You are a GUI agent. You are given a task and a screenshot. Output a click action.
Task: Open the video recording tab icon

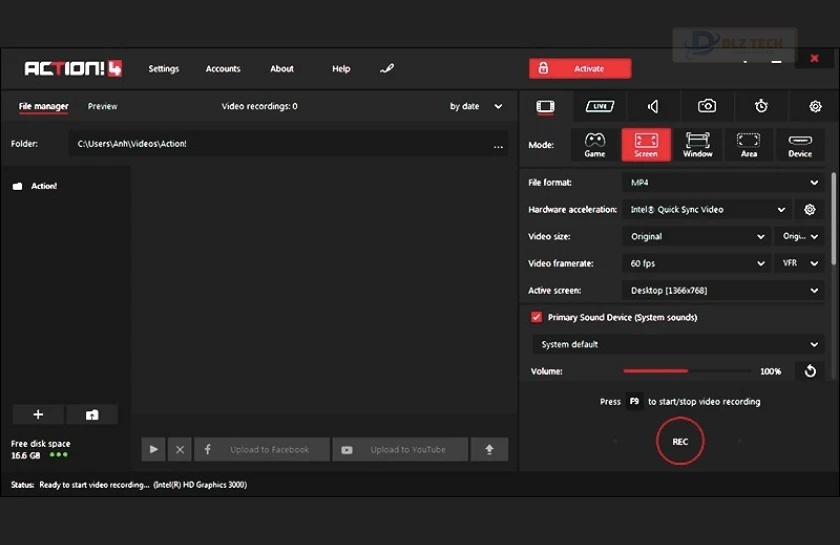545,106
